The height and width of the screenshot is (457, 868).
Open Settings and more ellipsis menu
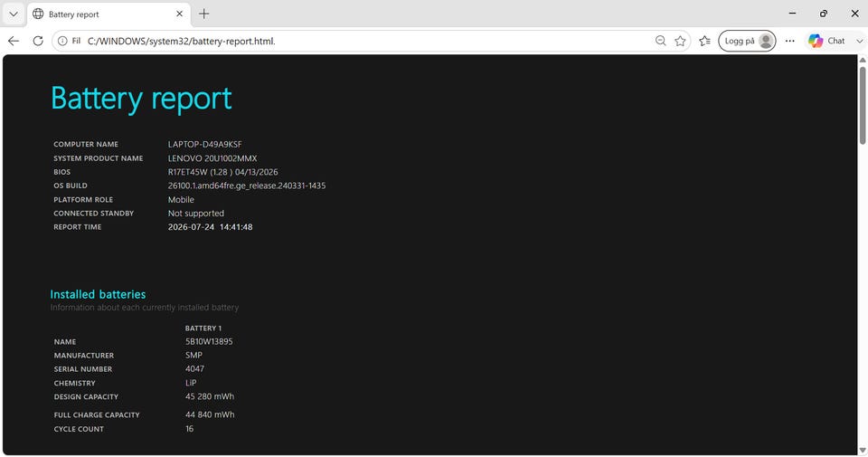(x=790, y=41)
